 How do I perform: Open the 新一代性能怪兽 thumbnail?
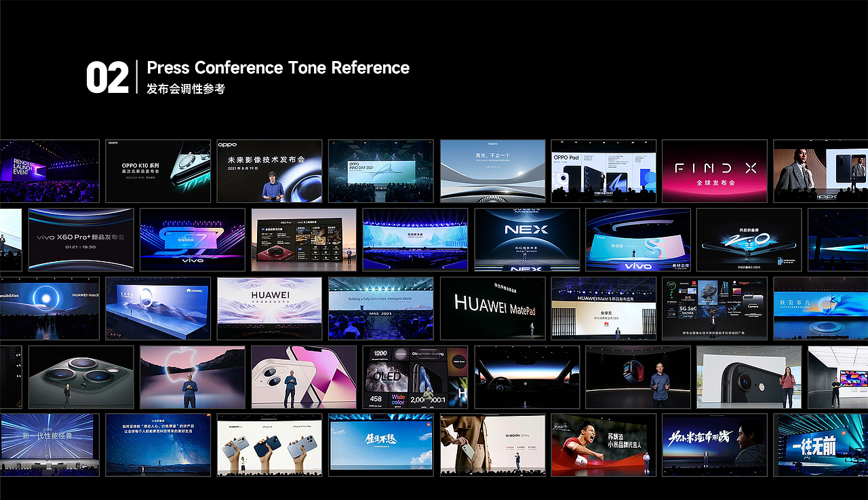(50, 445)
